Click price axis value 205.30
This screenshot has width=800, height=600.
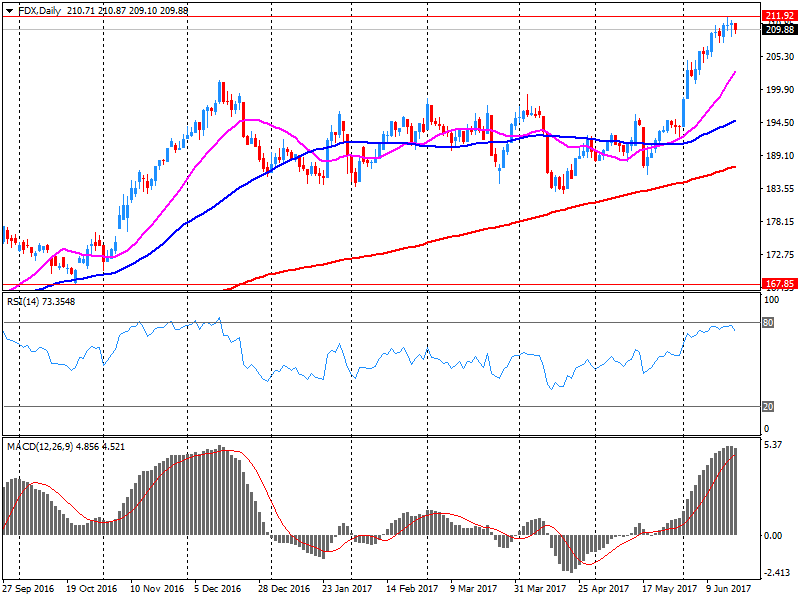pos(780,57)
